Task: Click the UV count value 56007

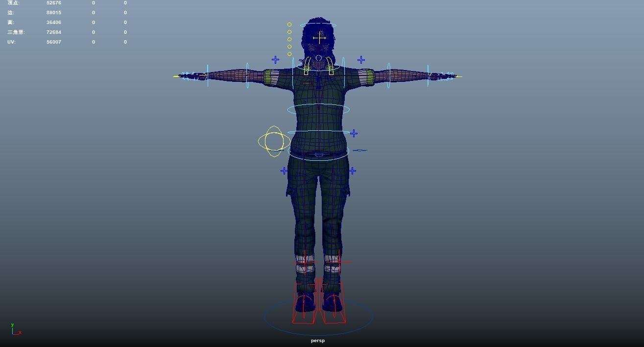Action: pyautogui.click(x=54, y=42)
